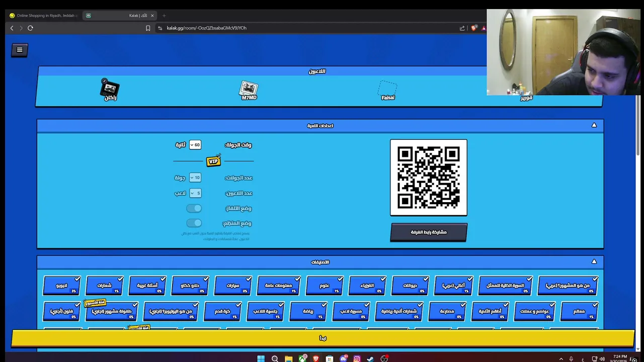The width and height of the screenshot is (644, 362).
Task: Open File Explorer from taskbar
Action: point(288,358)
